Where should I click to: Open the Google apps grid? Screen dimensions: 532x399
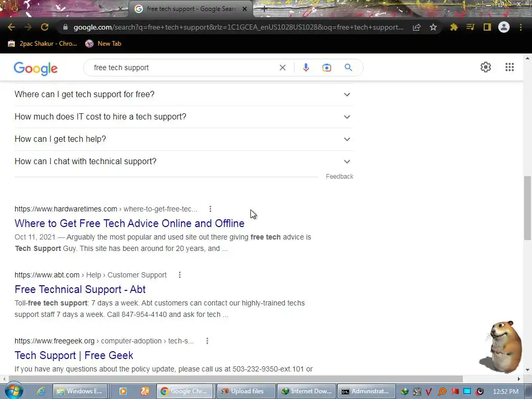[x=509, y=67]
